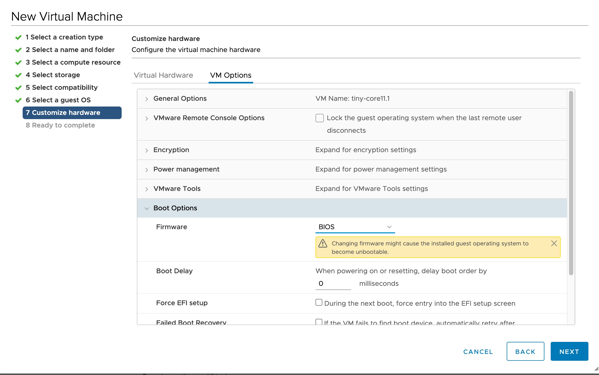Viewport: 599px width, 375px height.
Task: Click green checkmark beside Select a creation type
Action: pos(18,37)
